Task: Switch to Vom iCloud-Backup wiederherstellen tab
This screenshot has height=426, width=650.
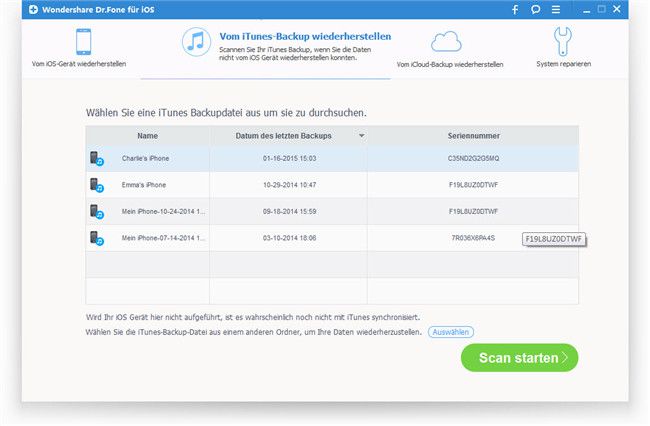Action: [x=450, y=50]
